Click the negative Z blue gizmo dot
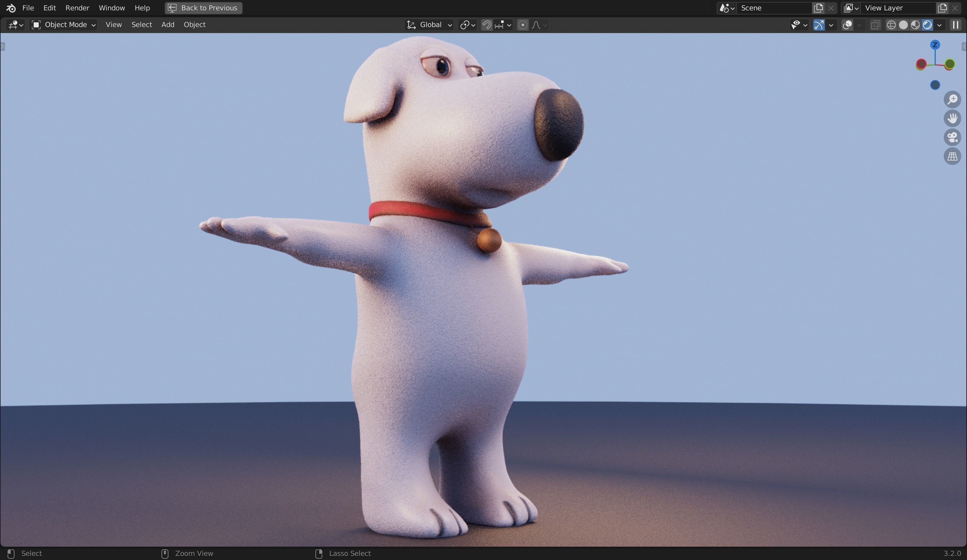967x560 pixels. [x=935, y=85]
